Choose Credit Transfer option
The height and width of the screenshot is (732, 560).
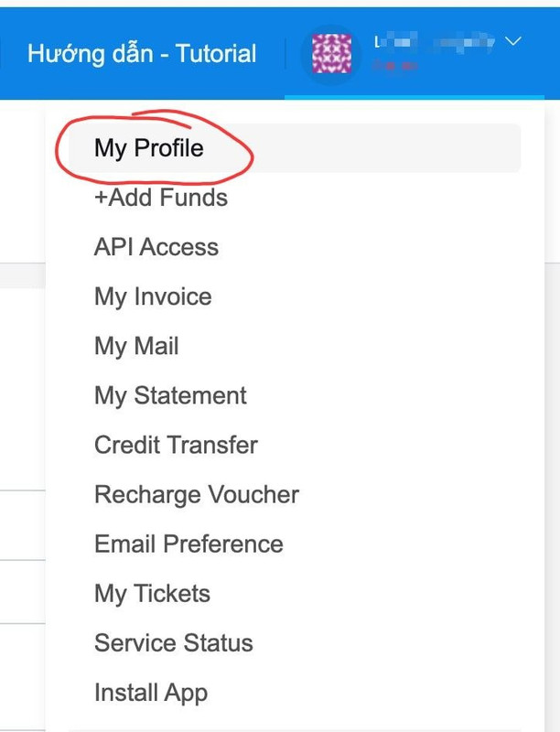[x=176, y=445]
